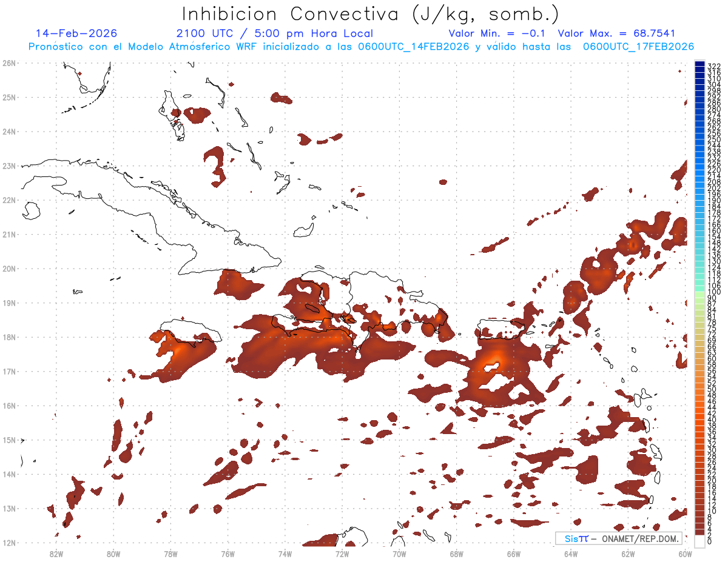Click the 22N latitude label
Viewport: 728px width, 562px height.
pyautogui.click(x=9, y=200)
